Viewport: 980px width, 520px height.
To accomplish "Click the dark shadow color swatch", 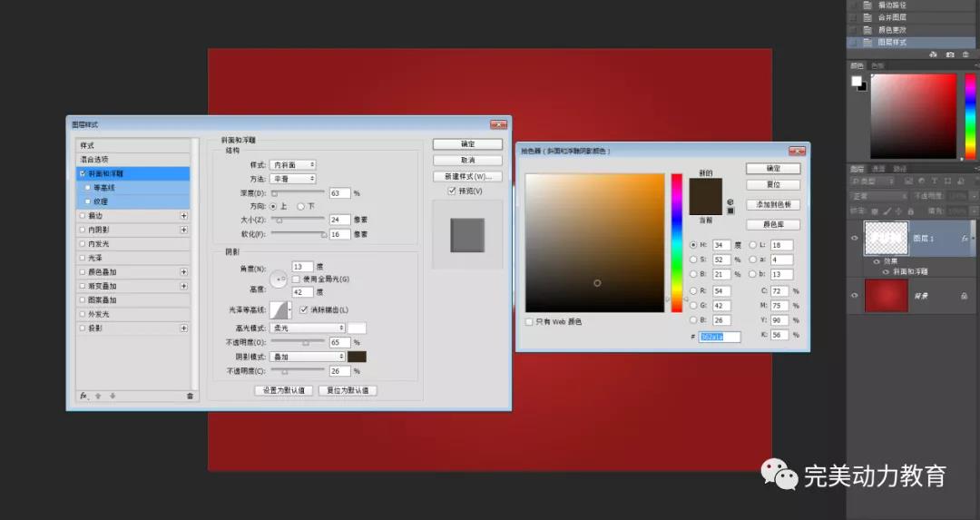I will coord(357,357).
